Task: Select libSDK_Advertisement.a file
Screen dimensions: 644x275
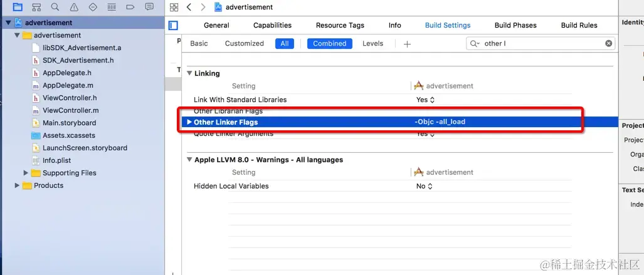Action: [82, 48]
